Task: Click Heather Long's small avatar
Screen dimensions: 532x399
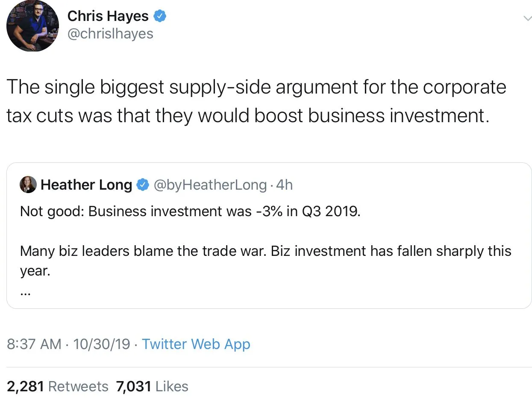Action: (28, 185)
